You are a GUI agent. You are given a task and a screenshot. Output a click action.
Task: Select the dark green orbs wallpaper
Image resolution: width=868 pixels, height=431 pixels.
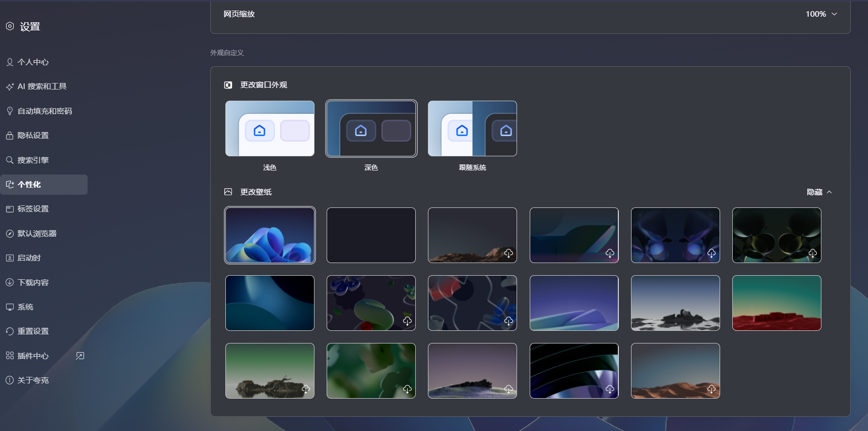[777, 235]
